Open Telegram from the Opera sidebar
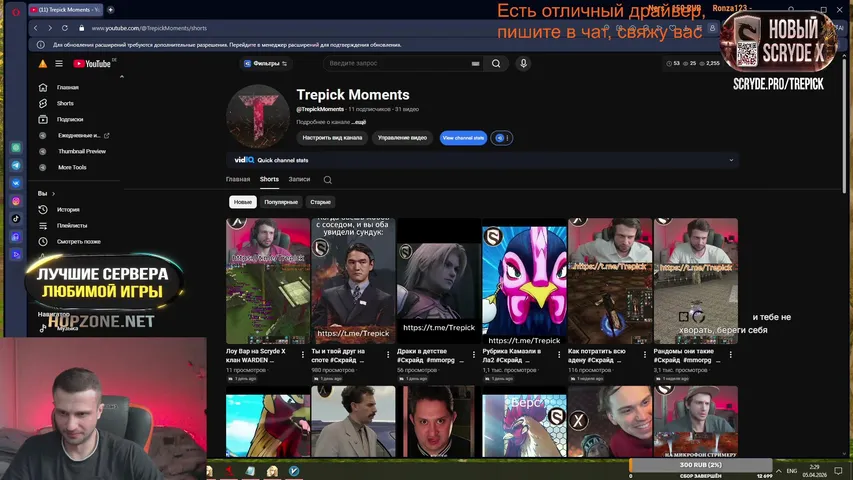Viewport: 853px width, 480px height. coord(16,165)
